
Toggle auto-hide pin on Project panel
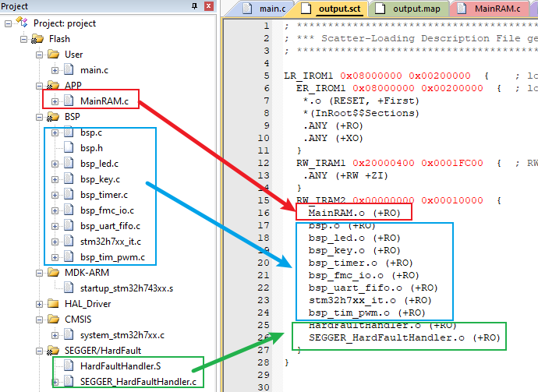194,7
